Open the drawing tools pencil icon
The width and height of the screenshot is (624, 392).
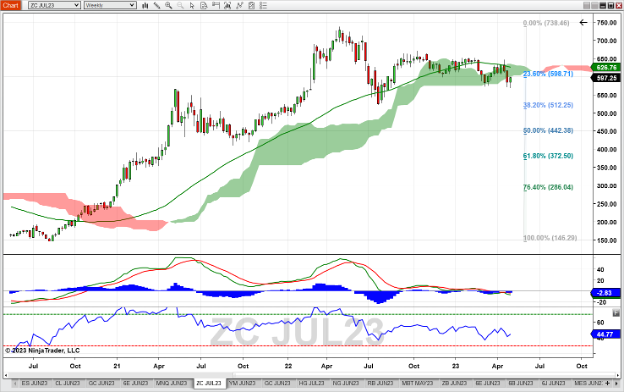coord(157,6)
